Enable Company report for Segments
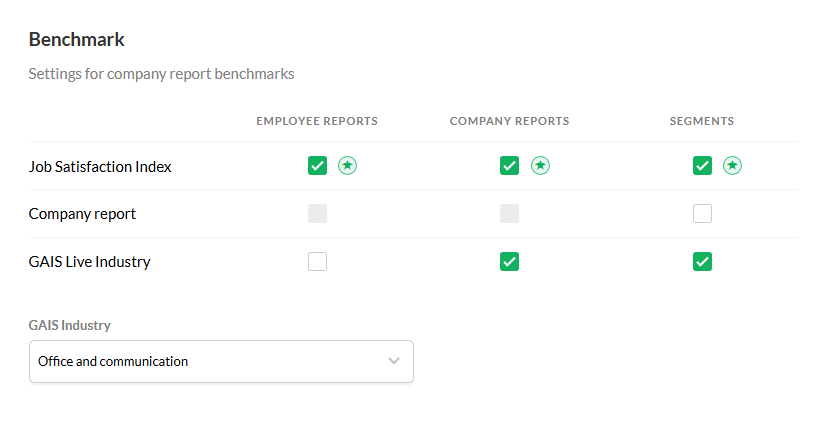 pyautogui.click(x=703, y=214)
